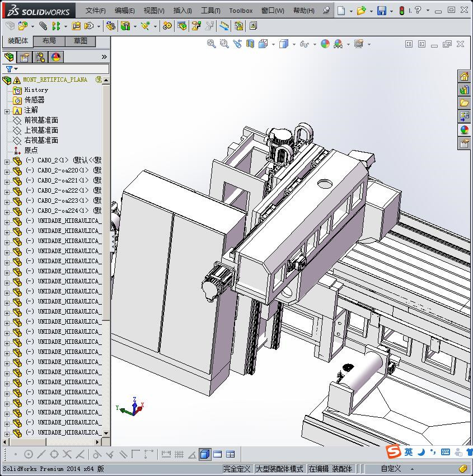This screenshot has width=473, height=476.
Task: Open the ConfigurationManager tab icon
Action: click(x=40, y=57)
